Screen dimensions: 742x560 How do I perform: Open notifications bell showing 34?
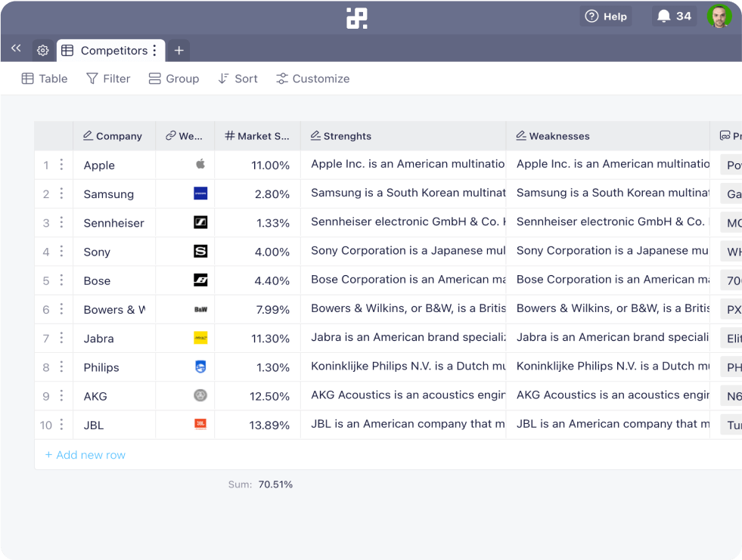675,17
